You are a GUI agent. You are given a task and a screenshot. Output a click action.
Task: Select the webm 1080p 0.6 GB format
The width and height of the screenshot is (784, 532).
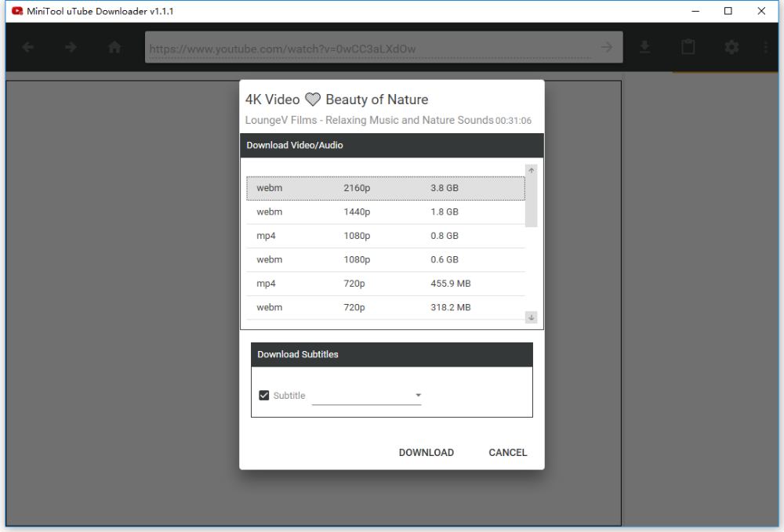[x=386, y=260]
